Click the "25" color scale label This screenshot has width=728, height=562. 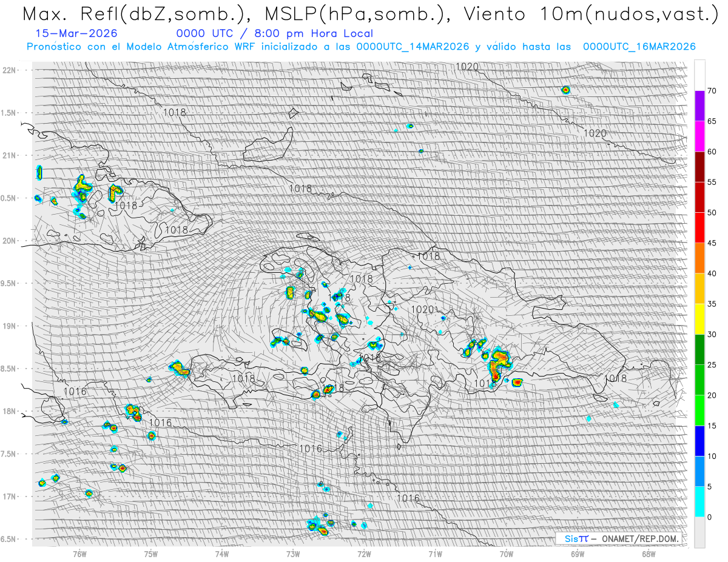(x=712, y=365)
